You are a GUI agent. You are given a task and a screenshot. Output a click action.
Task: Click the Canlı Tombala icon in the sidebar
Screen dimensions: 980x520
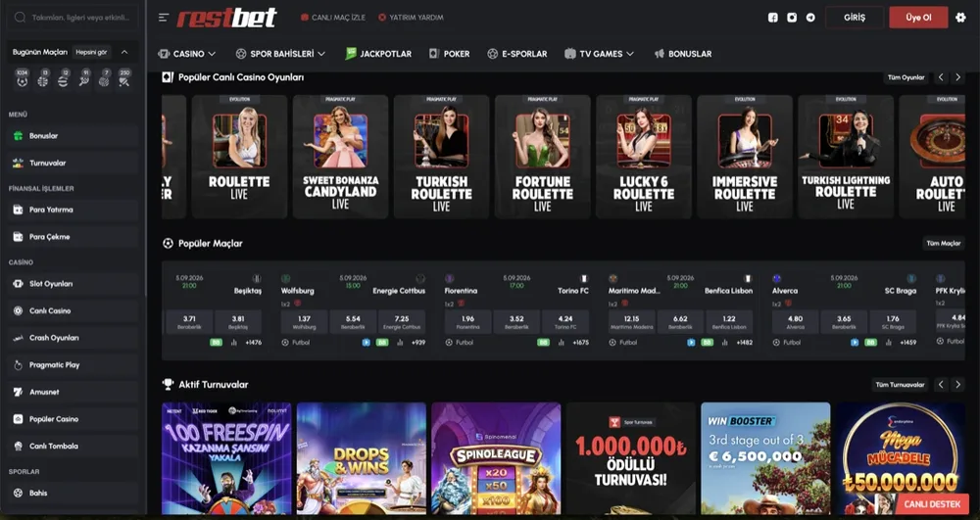click(x=18, y=447)
